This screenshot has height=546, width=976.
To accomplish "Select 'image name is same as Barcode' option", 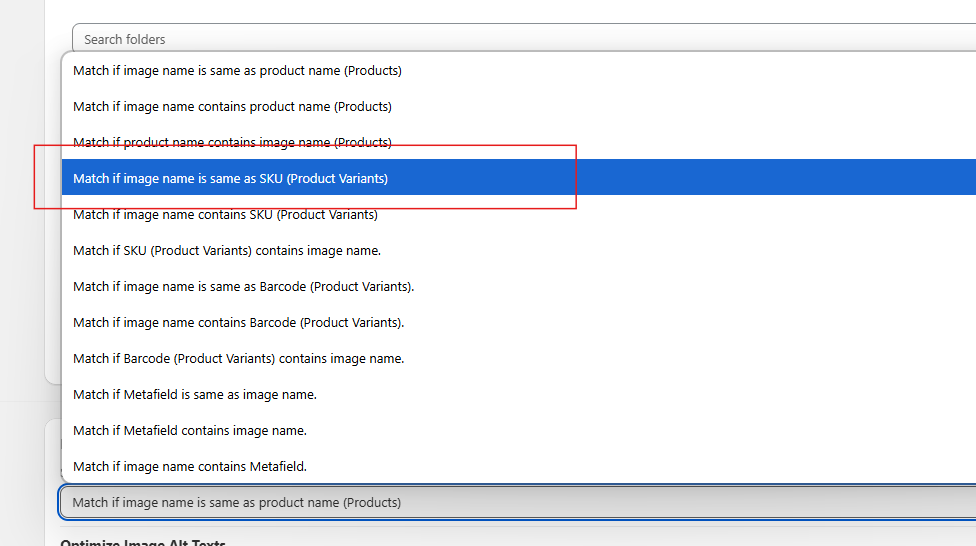I will pos(243,287).
